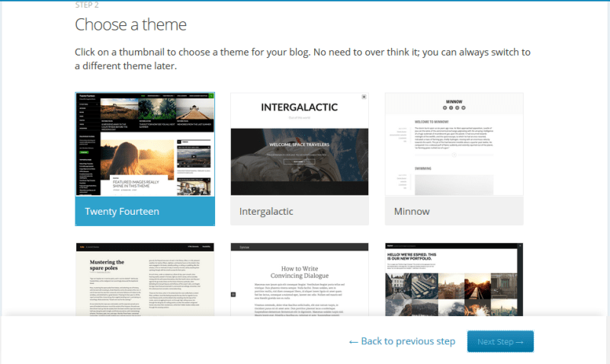Click the sidebar toggle icon on the Dialogue theme
Screen dimensions: 610x364
coord(233,294)
